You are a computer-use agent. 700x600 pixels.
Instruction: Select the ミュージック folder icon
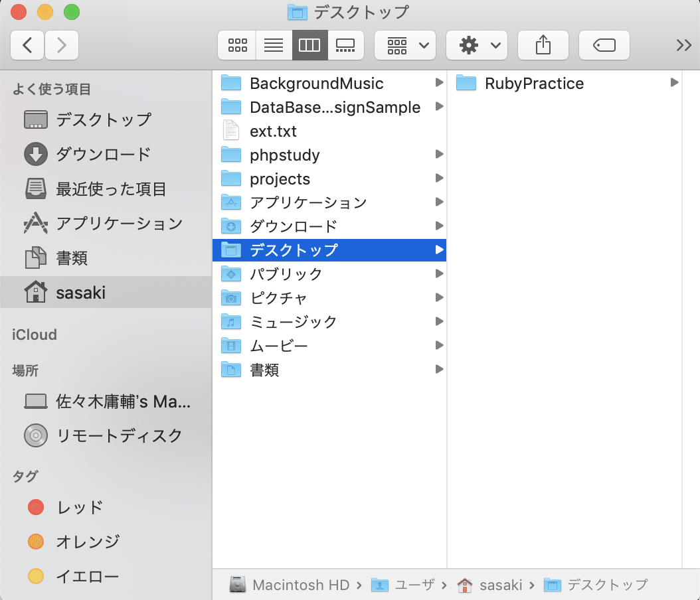pyautogui.click(x=231, y=322)
